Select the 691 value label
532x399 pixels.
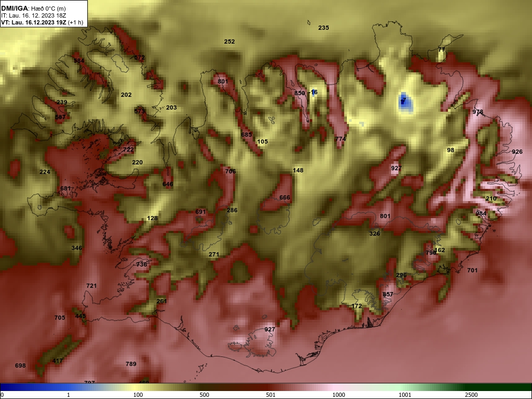(201, 212)
